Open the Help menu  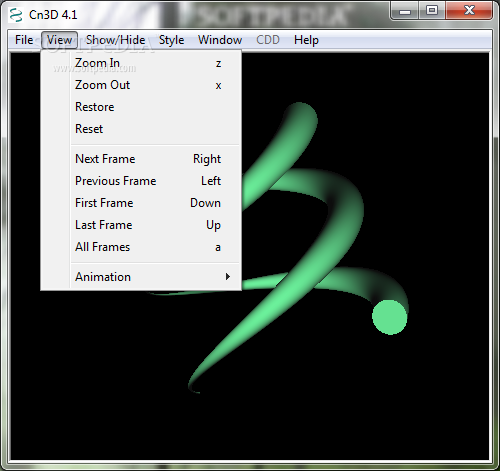pos(306,40)
